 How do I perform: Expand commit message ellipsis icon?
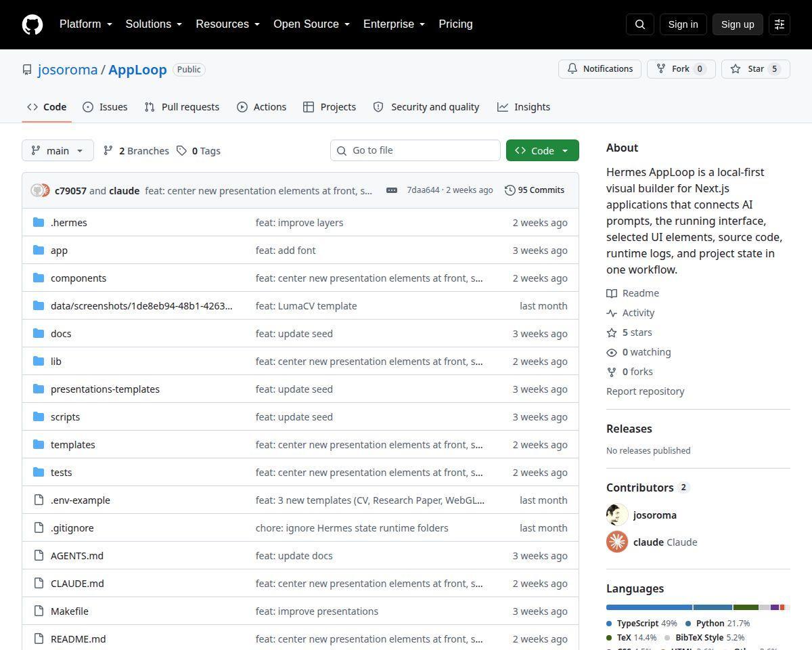[392, 190]
